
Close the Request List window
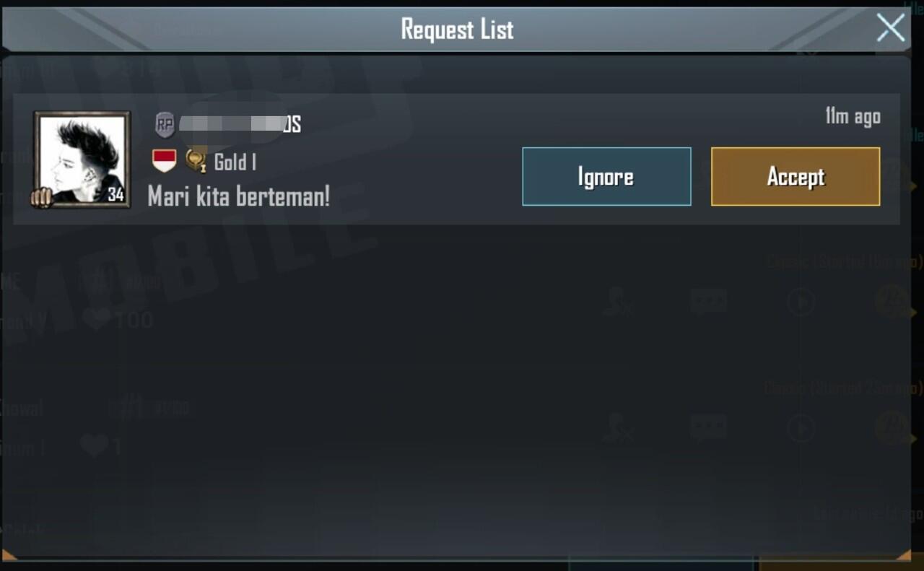coord(891,28)
